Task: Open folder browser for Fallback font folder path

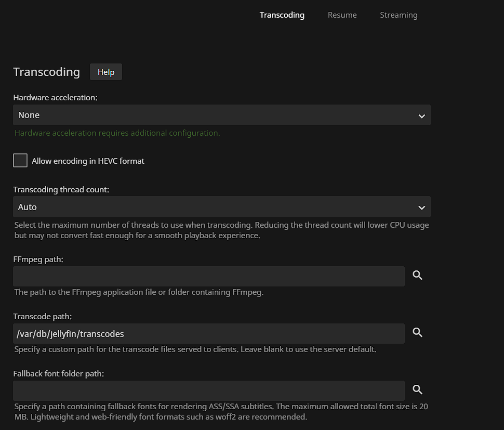Action: pyautogui.click(x=417, y=390)
